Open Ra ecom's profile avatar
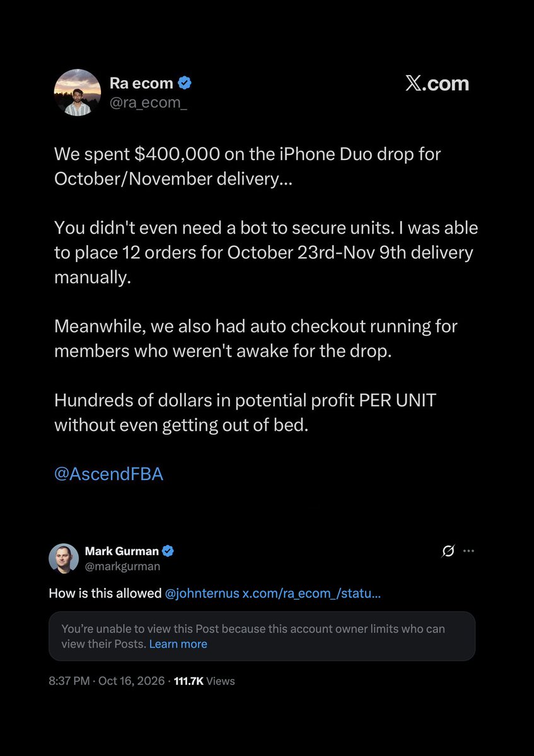534x756 pixels. click(78, 93)
